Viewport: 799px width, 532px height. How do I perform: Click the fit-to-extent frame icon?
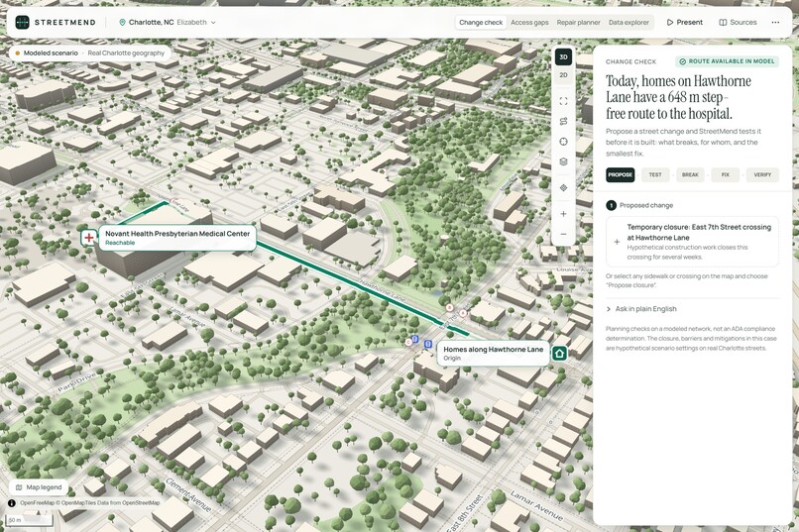click(564, 101)
